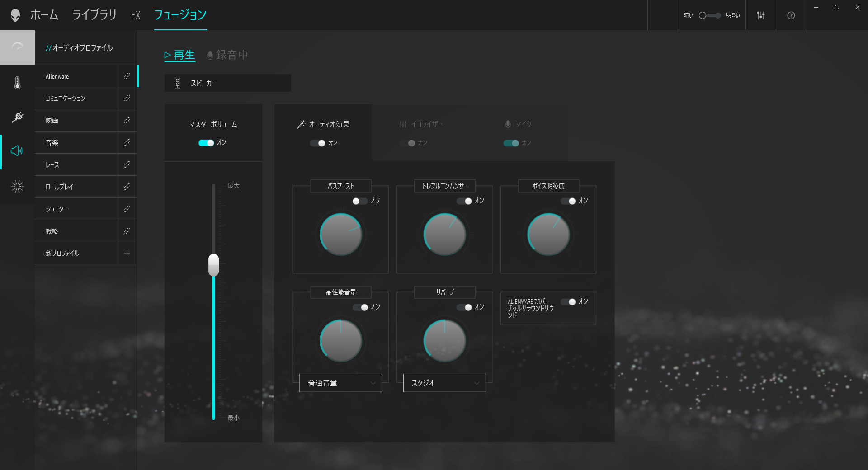The image size is (868, 470).
Task: Click the overclocking gauge icon at sidebar top
Action: (x=17, y=47)
